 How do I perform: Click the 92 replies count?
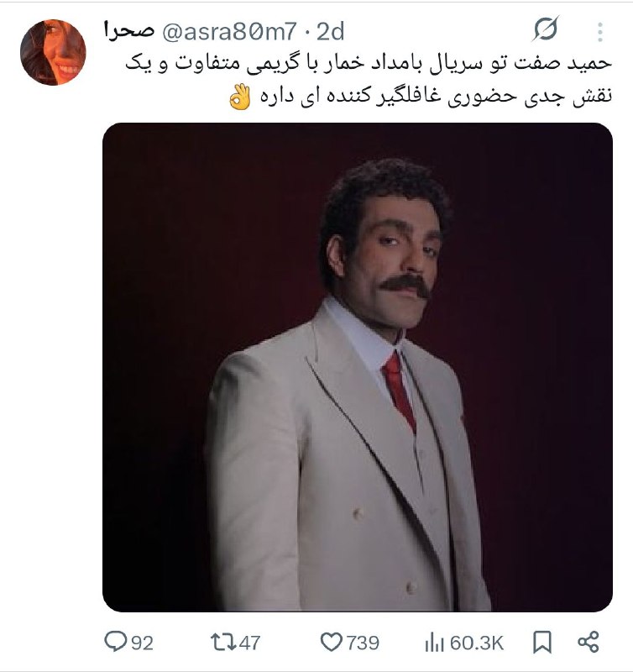[143, 643]
